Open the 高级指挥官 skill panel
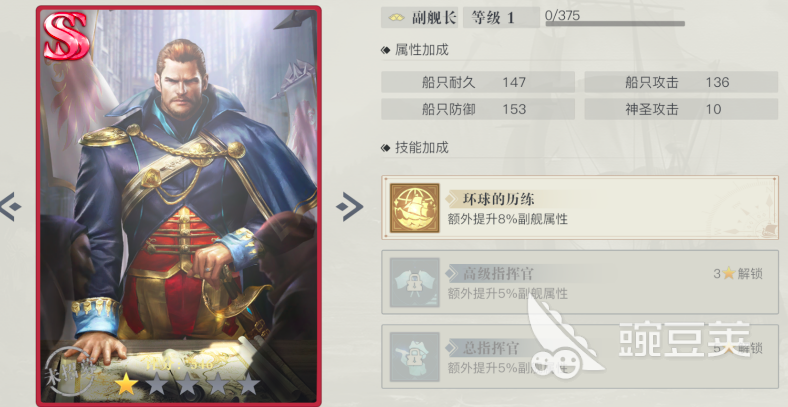Viewport: 788px width, 407px height. point(580,282)
